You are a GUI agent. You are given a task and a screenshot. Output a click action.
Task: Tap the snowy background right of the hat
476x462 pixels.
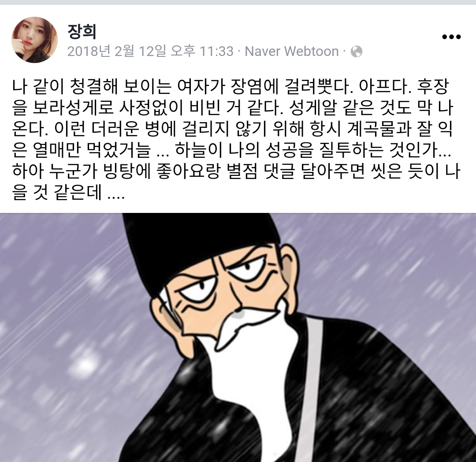(x=379, y=258)
